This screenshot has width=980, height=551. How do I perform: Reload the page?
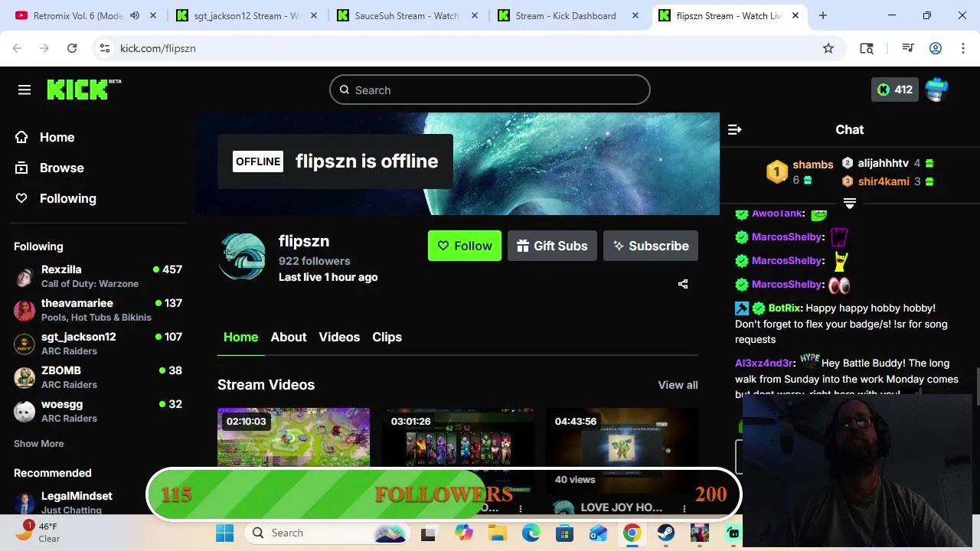click(x=72, y=48)
